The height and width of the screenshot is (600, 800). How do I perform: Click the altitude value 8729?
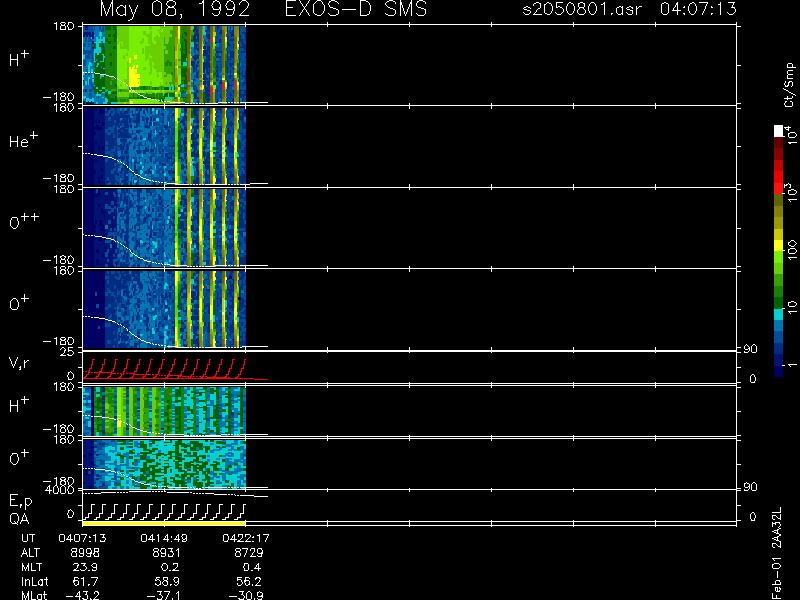(248, 553)
